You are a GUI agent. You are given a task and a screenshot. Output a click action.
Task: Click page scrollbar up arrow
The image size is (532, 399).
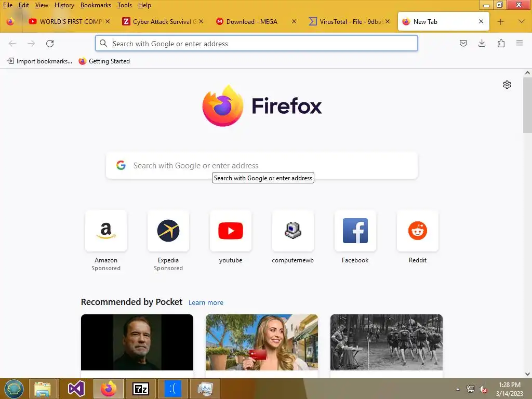(527, 73)
